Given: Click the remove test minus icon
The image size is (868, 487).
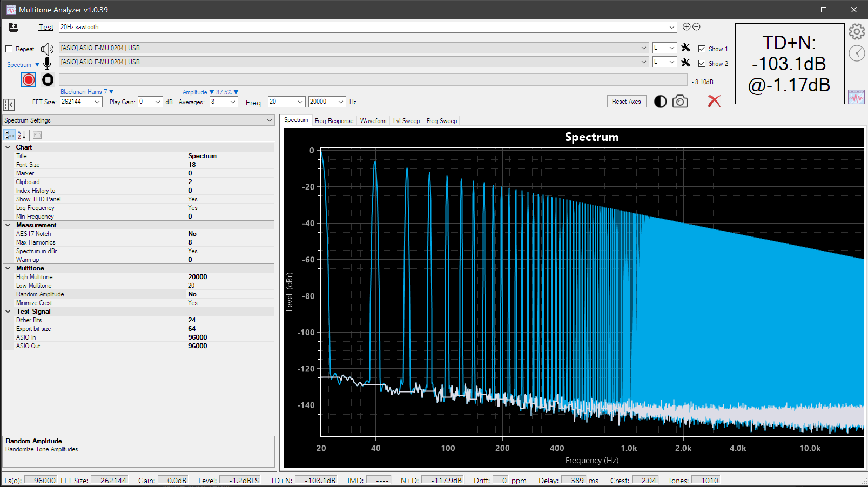Looking at the screenshot, I should pos(697,26).
